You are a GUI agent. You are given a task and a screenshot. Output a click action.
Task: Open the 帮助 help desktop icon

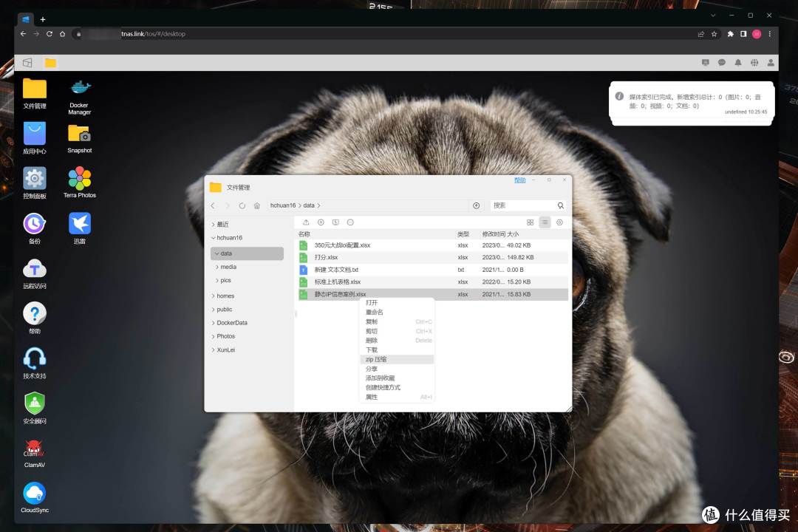coord(35,318)
